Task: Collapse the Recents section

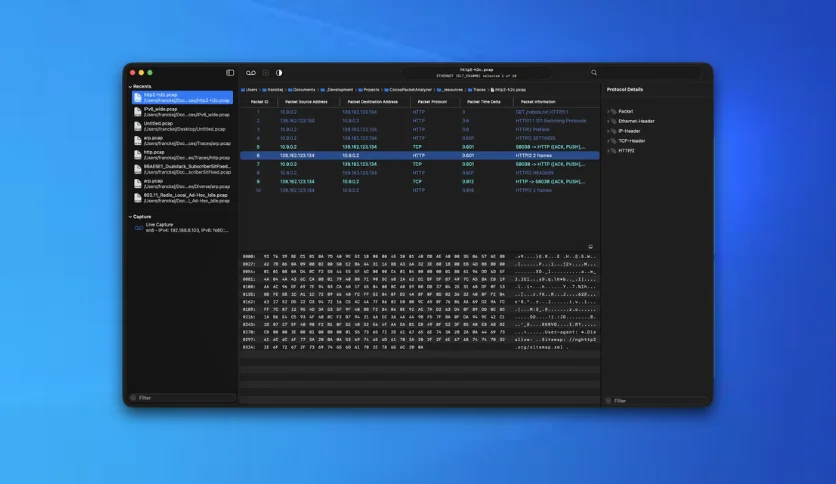Action: pos(130,86)
